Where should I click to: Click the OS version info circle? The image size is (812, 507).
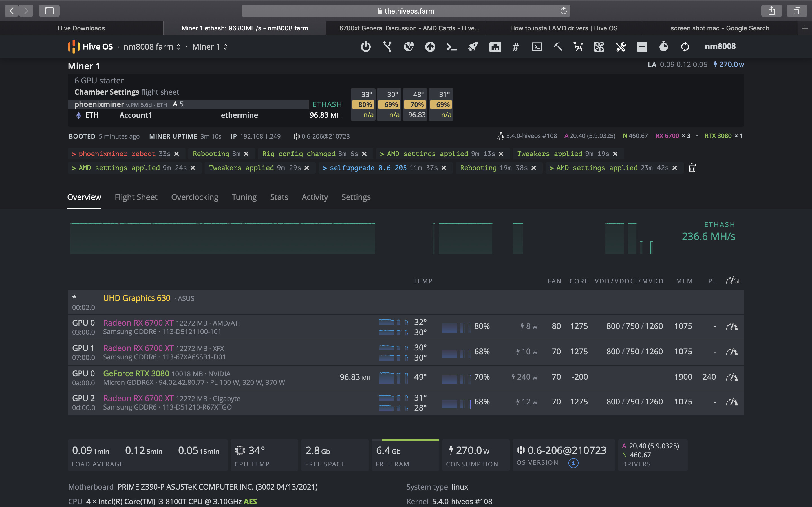pyautogui.click(x=573, y=463)
